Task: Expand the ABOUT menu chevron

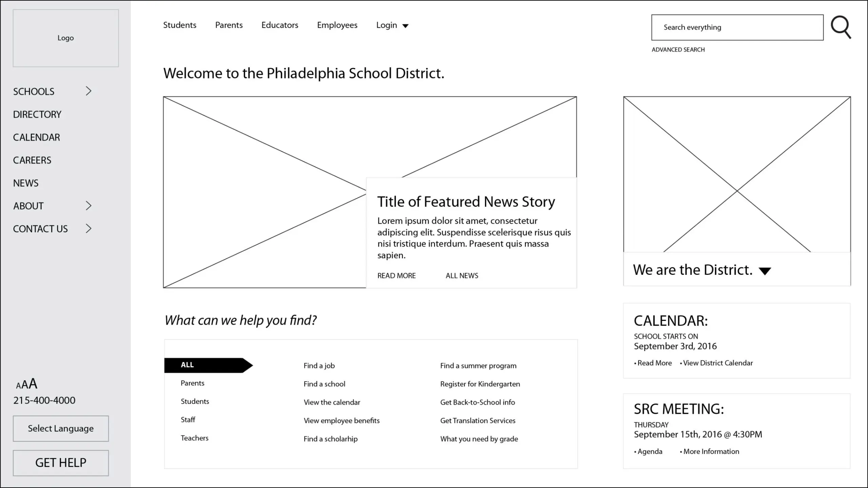Action: [x=88, y=206]
